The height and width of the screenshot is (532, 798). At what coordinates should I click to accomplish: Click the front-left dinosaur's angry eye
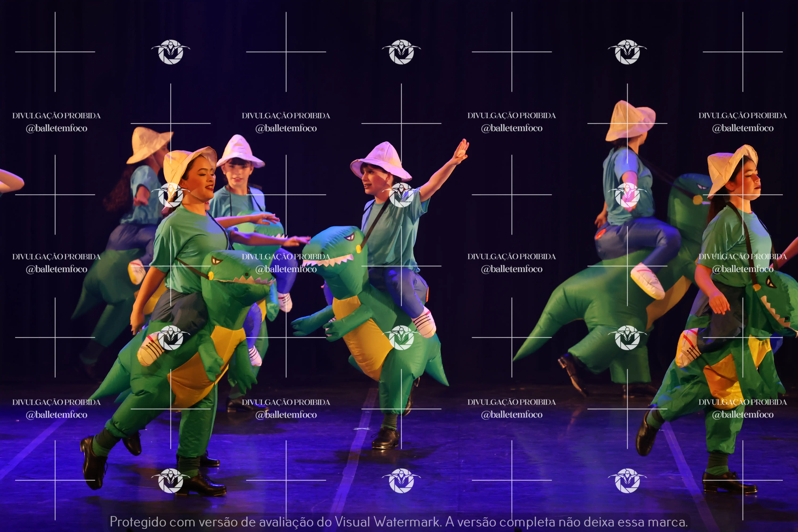(x=216, y=261)
